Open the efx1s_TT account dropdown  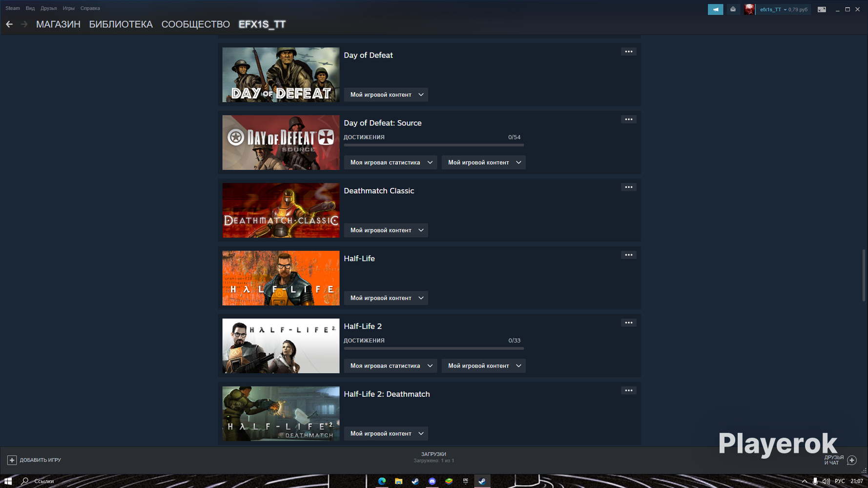[x=784, y=9]
